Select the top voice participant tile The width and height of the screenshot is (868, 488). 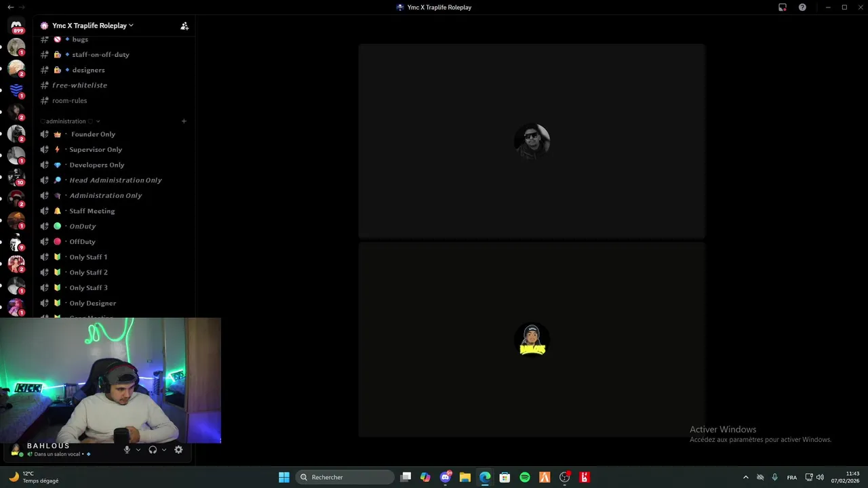click(x=532, y=141)
